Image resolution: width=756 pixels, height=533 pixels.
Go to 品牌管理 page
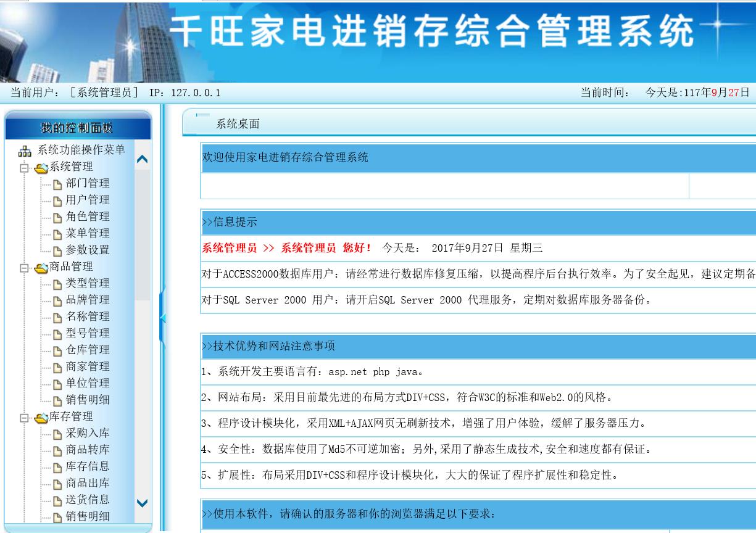tap(88, 300)
